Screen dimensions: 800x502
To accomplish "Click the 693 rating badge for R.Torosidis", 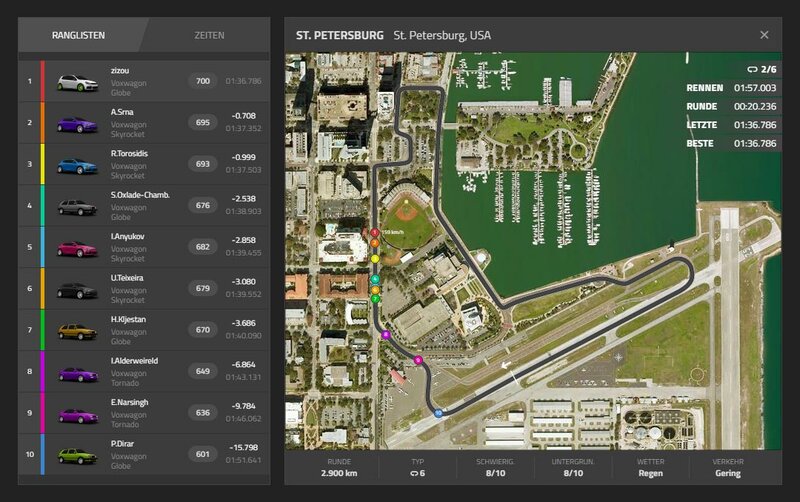I will 203,164.
